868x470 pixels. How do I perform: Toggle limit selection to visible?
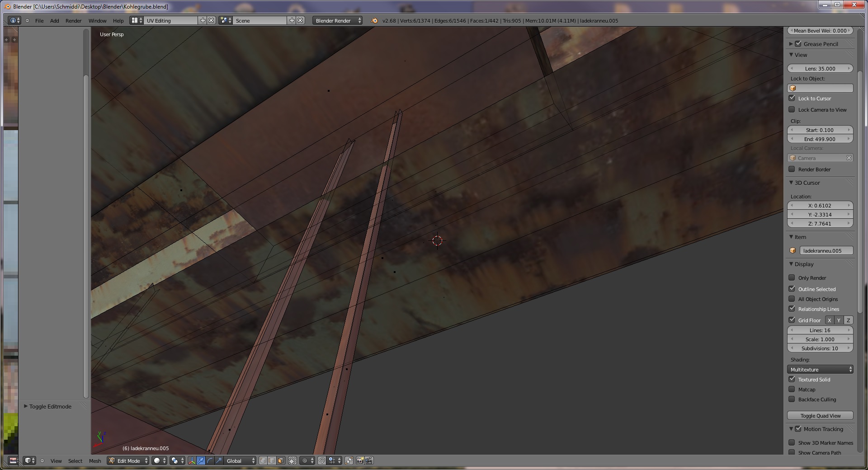pos(292,461)
